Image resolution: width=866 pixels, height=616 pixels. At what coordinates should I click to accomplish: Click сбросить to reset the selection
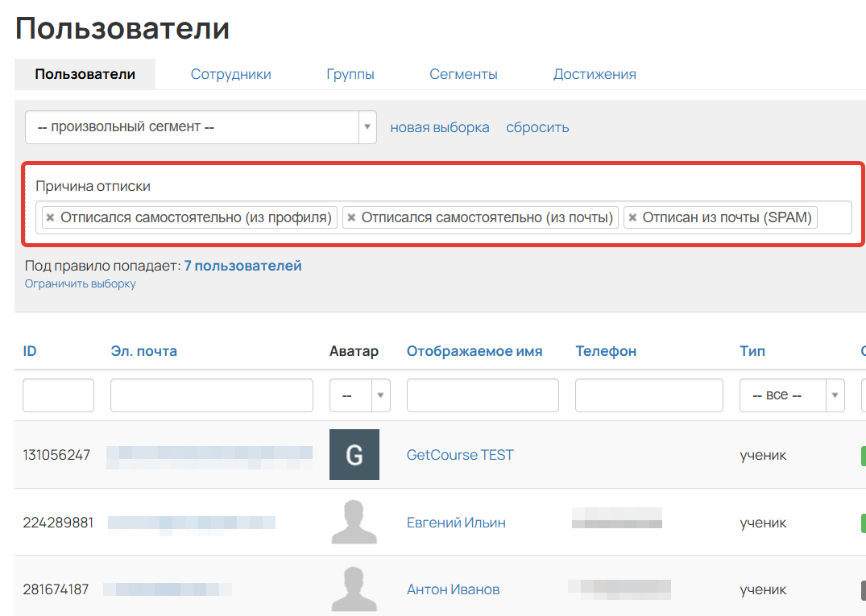tap(537, 126)
